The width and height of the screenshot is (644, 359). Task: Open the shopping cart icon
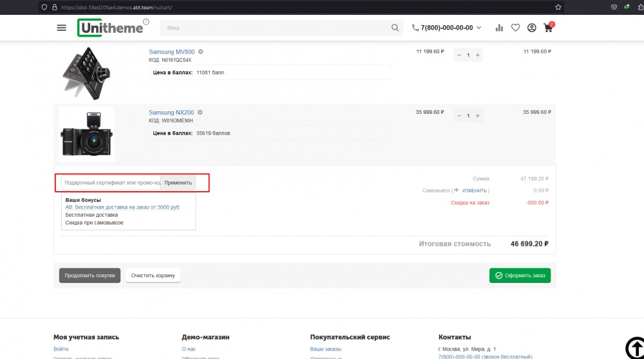coord(548,28)
